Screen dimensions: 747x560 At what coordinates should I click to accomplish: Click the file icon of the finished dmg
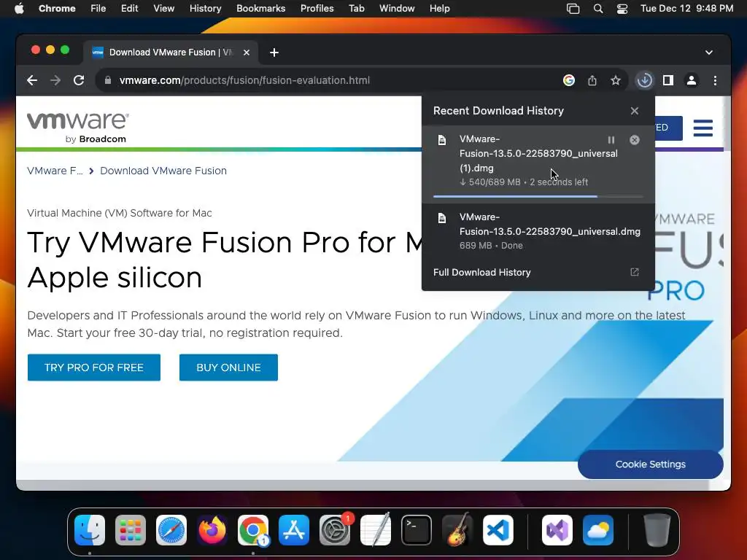pyautogui.click(x=442, y=218)
